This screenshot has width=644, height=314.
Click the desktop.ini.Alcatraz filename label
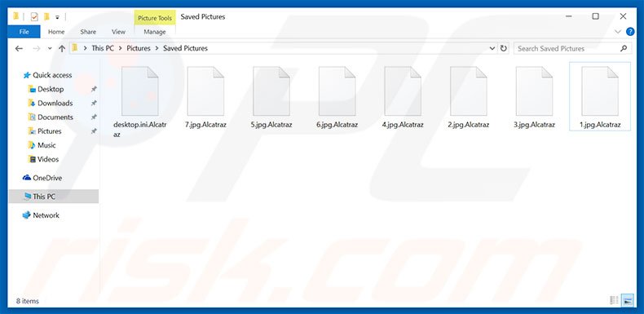(x=139, y=129)
